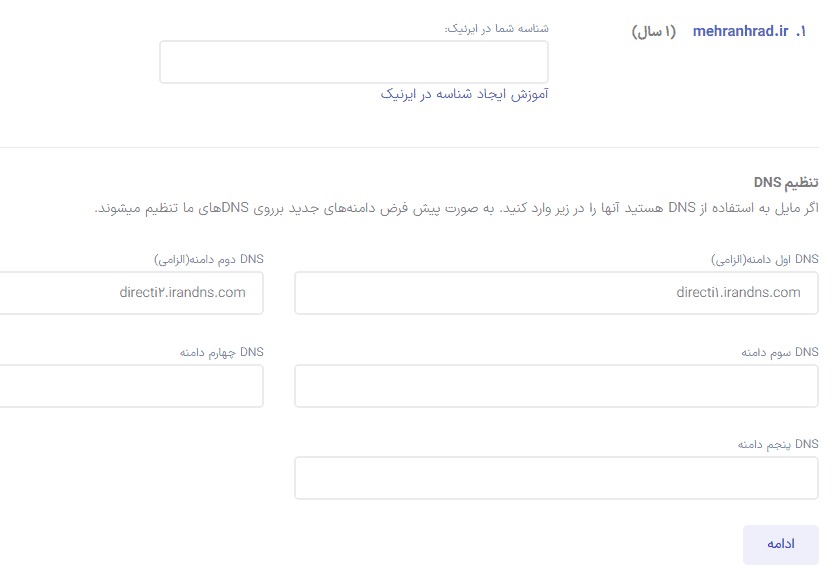This screenshot has width=839, height=577.
Task: Click inside the IRNIC ID input field
Action: (353, 61)
